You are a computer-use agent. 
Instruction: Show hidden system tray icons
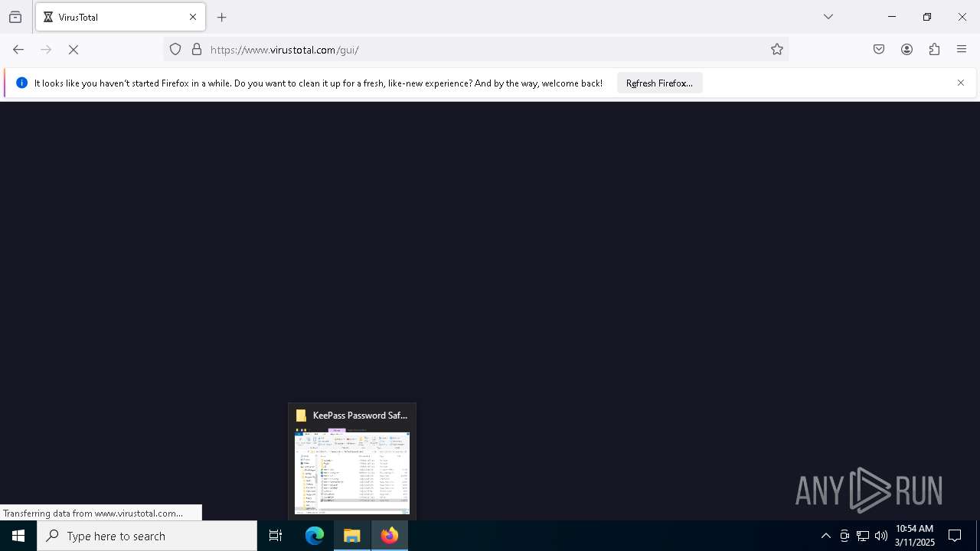[825, 536]
